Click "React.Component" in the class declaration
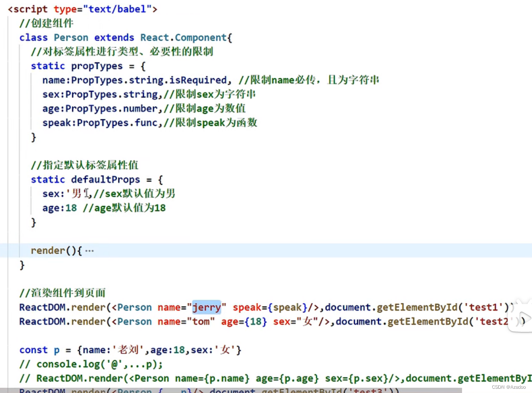 (x=184, y=37)
